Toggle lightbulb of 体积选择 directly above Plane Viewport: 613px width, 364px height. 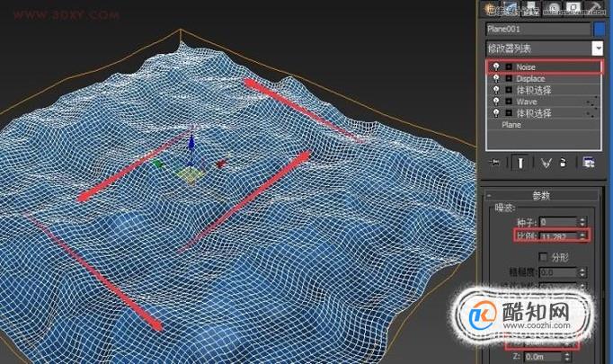[x=496, y=113]
